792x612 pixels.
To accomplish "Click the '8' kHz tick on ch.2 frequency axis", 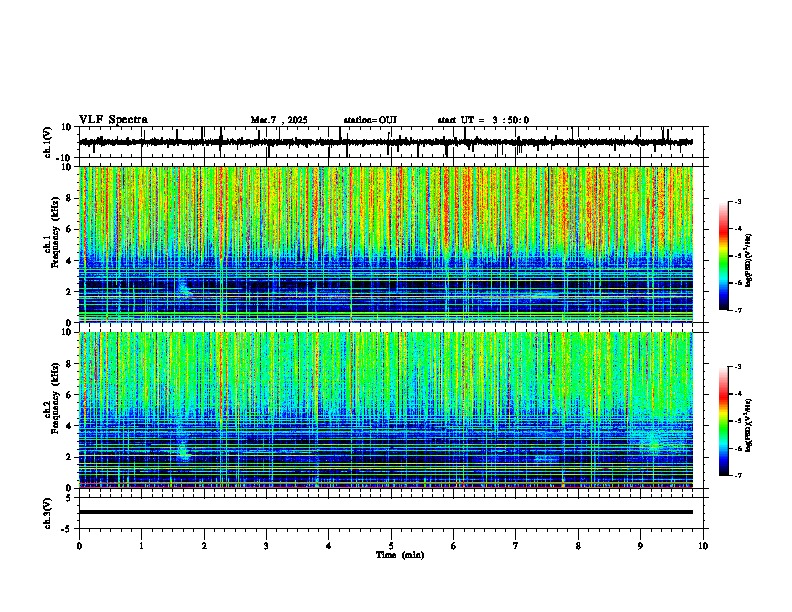I will (70, 364).
